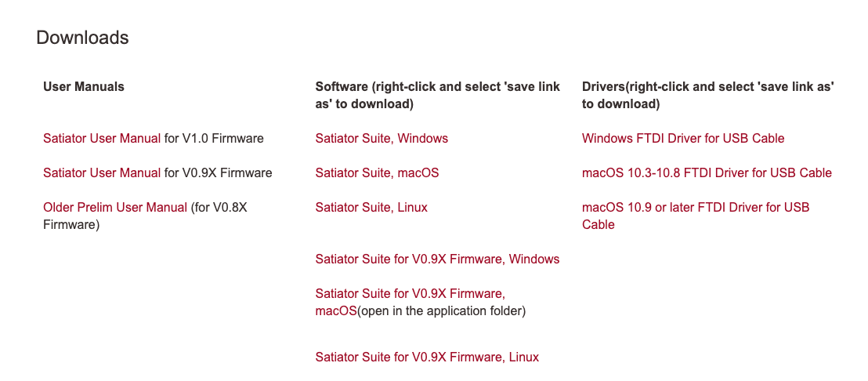Open Satiator User Manual for V0.9X Firmware

(x=102, y=173)
